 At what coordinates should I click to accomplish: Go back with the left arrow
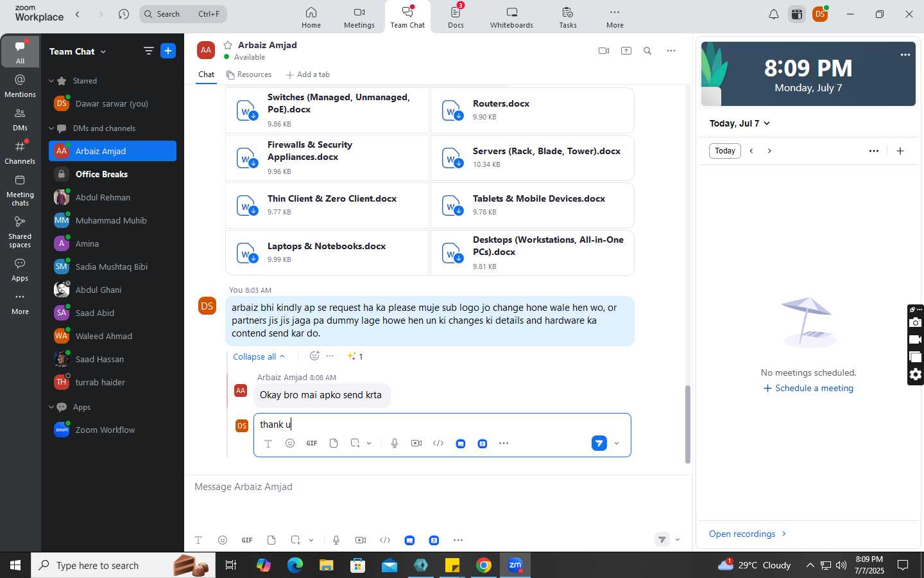coord(78,14)
